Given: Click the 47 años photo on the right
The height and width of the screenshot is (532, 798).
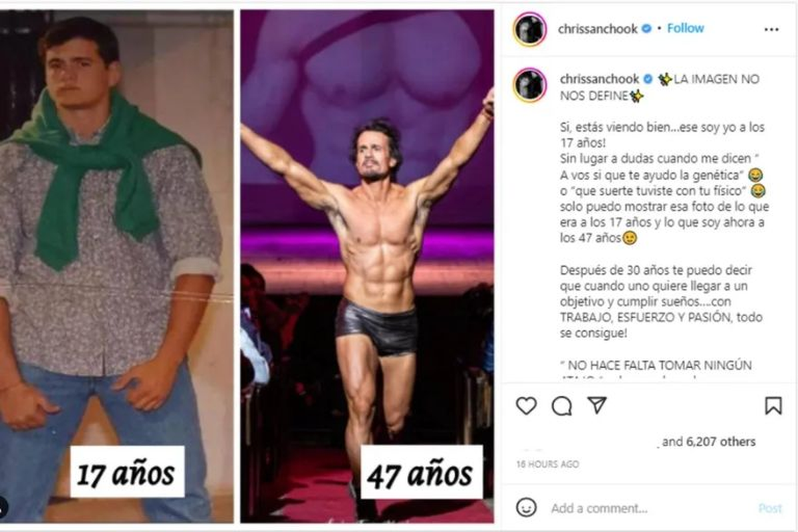Looking at the screenshot, I should (x=367, y=266).
